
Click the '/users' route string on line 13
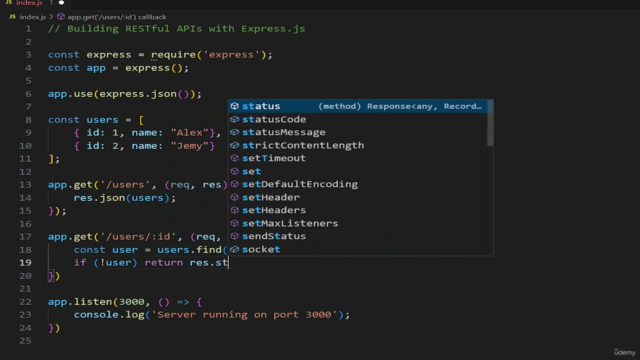coord(125,185)
